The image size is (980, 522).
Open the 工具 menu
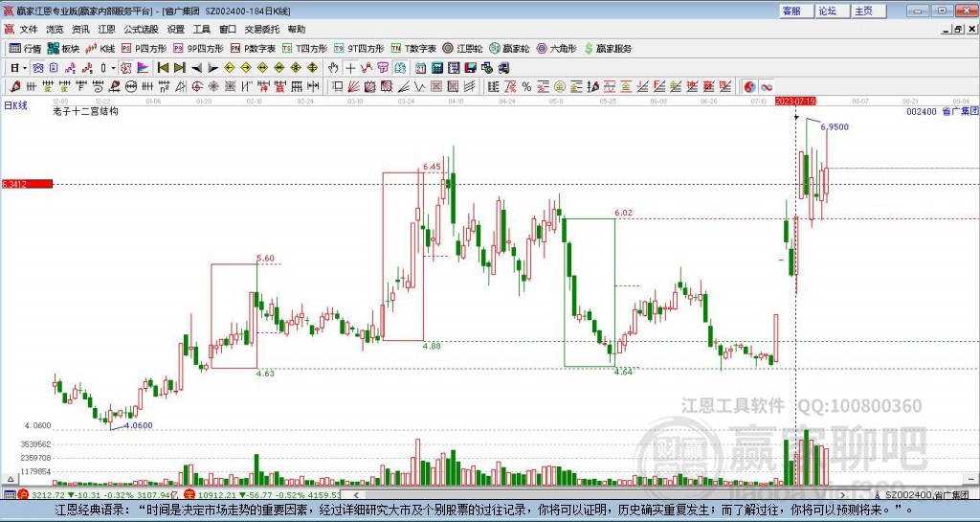pos(202,30)
